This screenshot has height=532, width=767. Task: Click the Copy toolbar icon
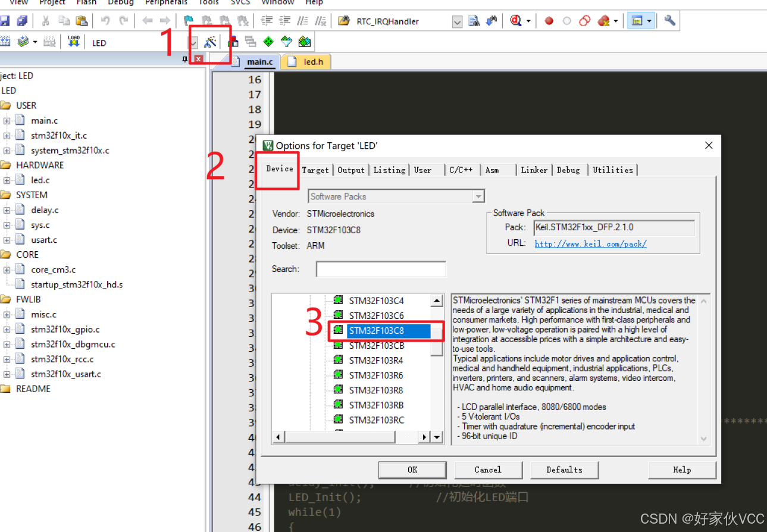[64, 21]
